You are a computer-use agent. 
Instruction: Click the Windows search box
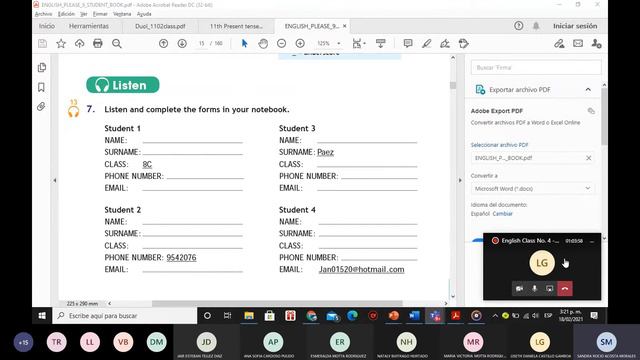tap(124, 316)
